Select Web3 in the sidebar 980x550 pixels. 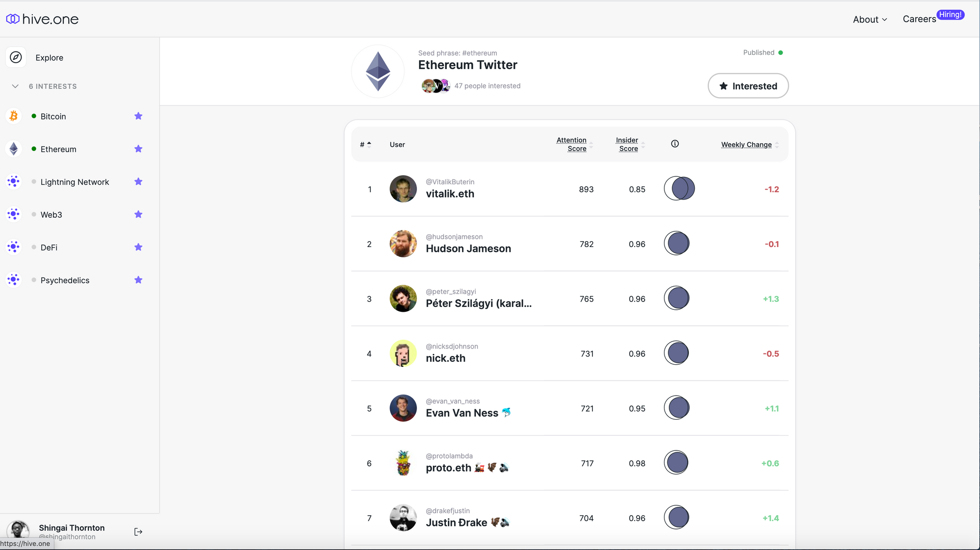click(51, 215)
